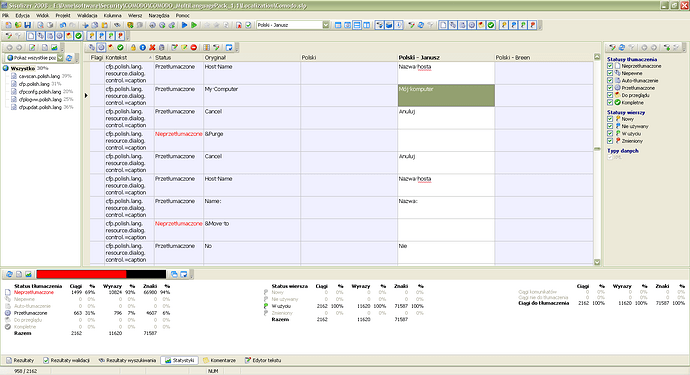Open the Pokaż wszystkie filter dropdown
Viewport: 690px width, 375px height.
(60, 58)
